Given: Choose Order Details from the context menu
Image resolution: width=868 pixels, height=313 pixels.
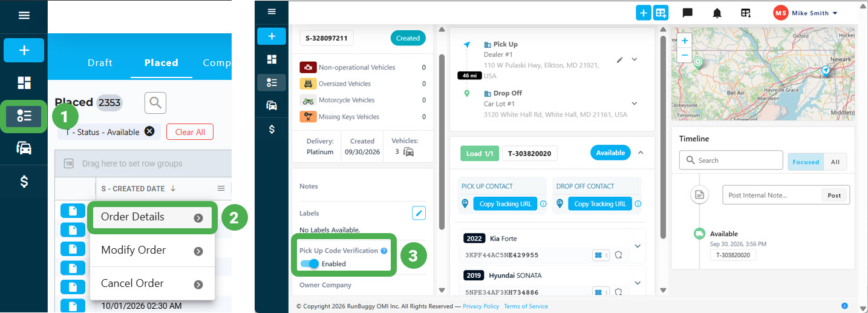Looking at the screenshot, I should pyautogui.click(x=152, y=217).
